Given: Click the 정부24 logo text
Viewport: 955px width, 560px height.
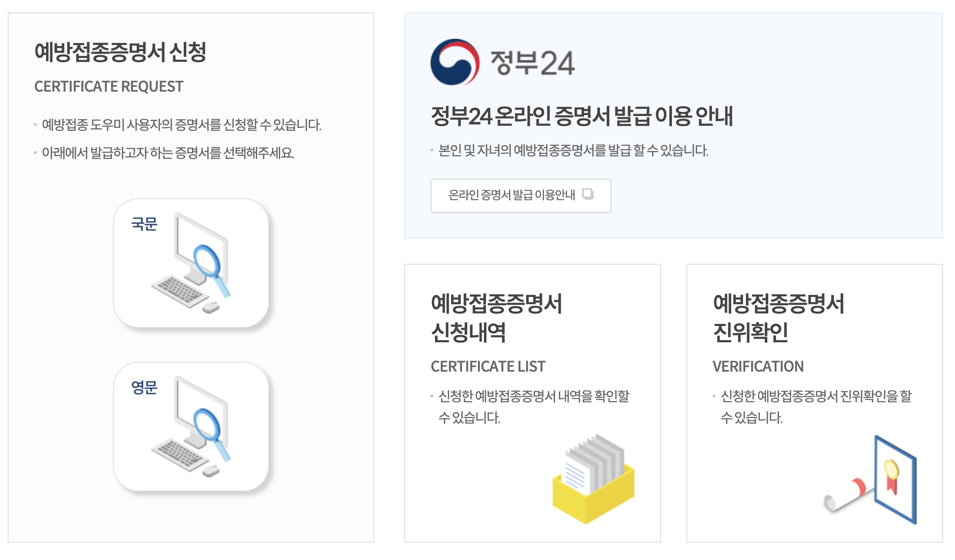Looking at the screenshot, I should tap(532, 63).
